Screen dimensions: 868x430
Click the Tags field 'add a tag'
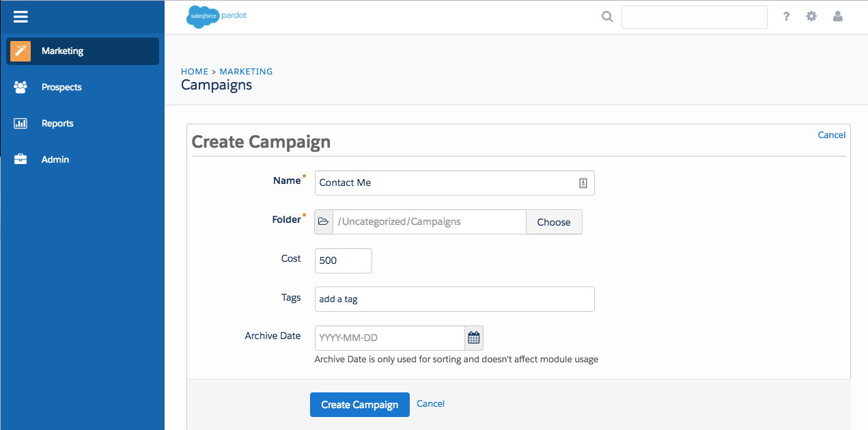pyautogui.click(x=455, y=299)
